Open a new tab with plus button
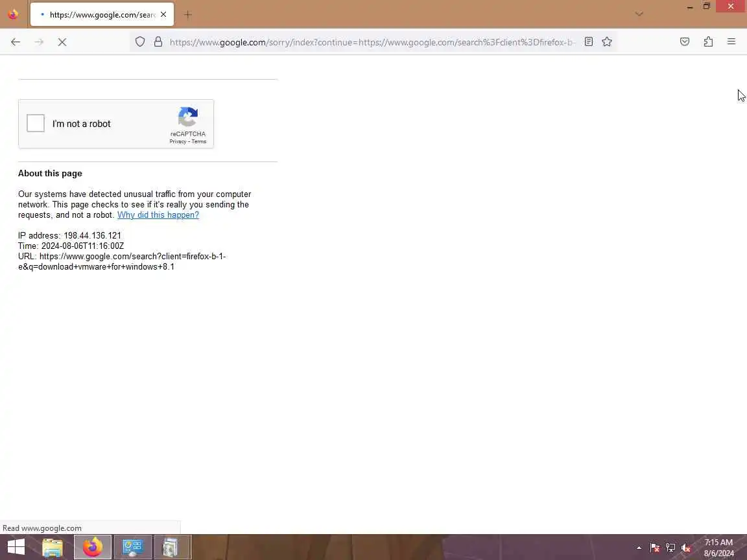This screenshot has height=560, width=747. point(187,14)
